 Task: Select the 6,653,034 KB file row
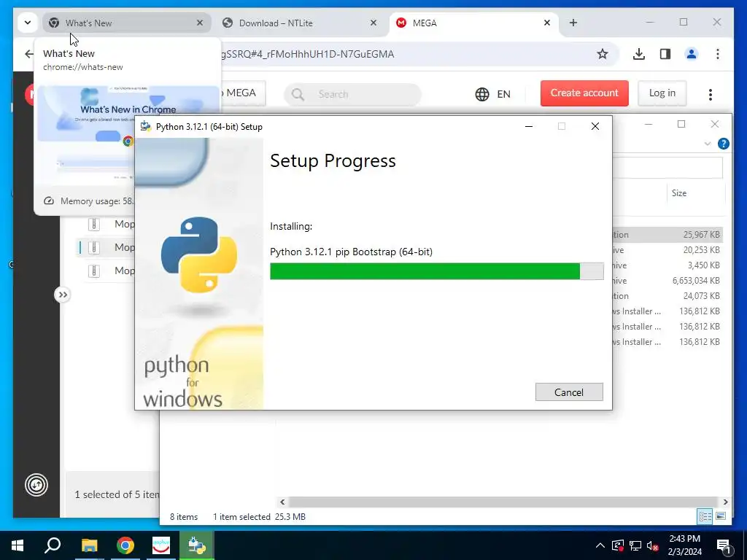[667, 281]
